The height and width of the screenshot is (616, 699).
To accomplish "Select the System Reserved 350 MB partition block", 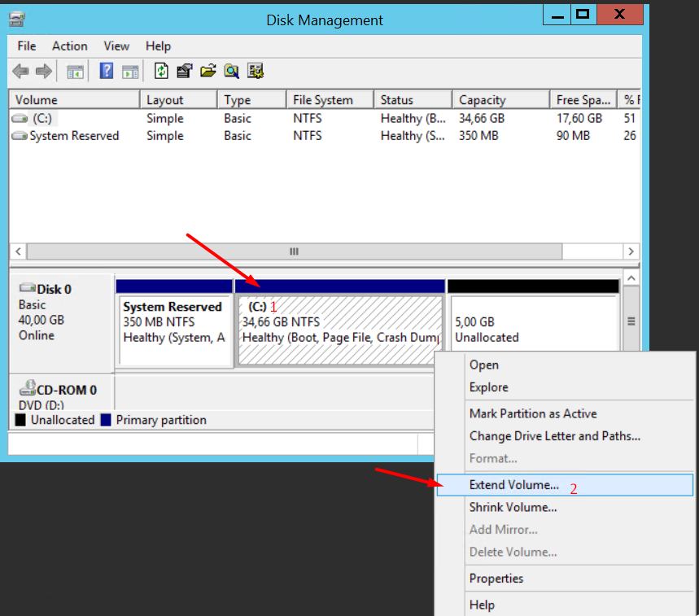I will pyautogui.click(x=174, y=323).
